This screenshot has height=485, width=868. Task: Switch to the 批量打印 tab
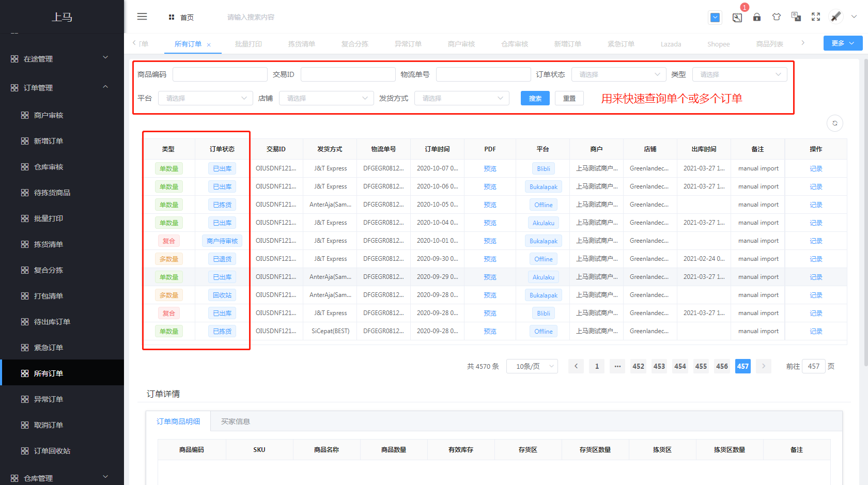point(249,44)
